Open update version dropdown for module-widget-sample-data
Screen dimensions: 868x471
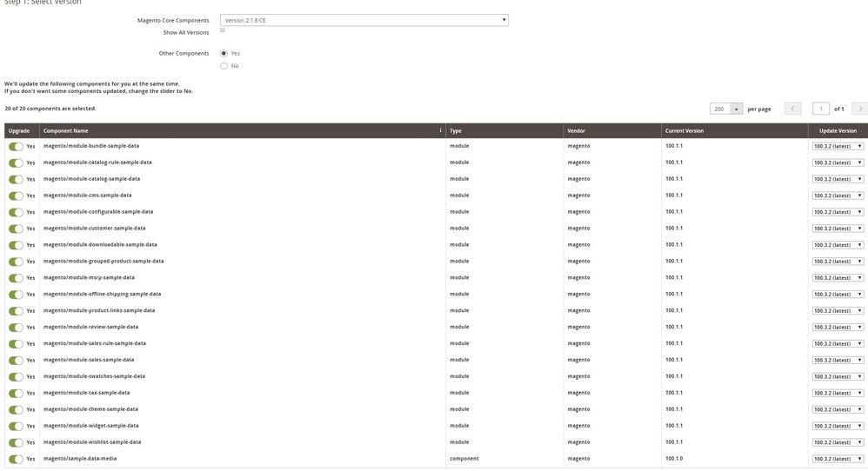pyautogui.click(x=838, y=426)
